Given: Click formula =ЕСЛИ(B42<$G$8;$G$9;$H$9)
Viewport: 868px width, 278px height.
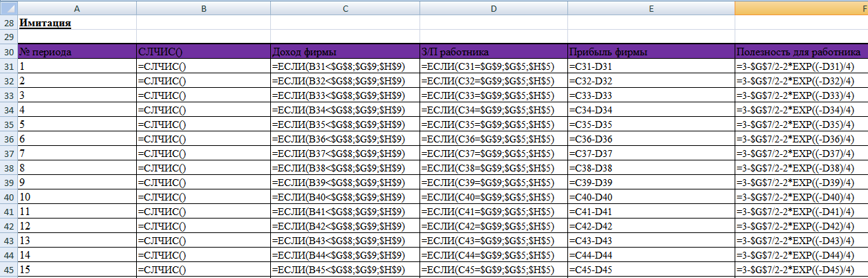Looking at the screenshot, I should click(x=345, y=226).
